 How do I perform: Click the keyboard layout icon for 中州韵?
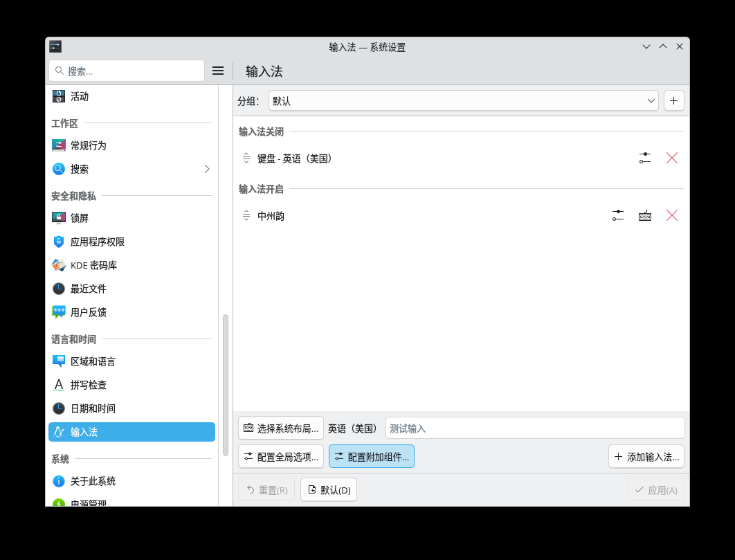point(644,215)
